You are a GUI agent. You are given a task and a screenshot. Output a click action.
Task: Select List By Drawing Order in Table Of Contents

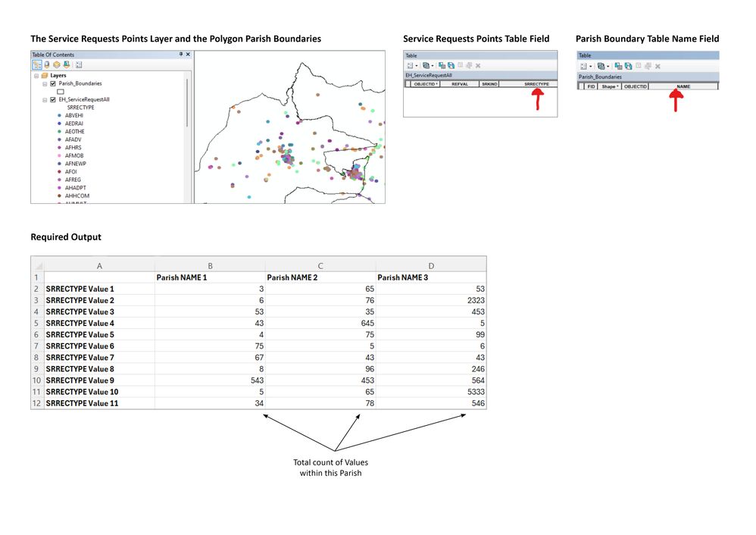point(37,64)
